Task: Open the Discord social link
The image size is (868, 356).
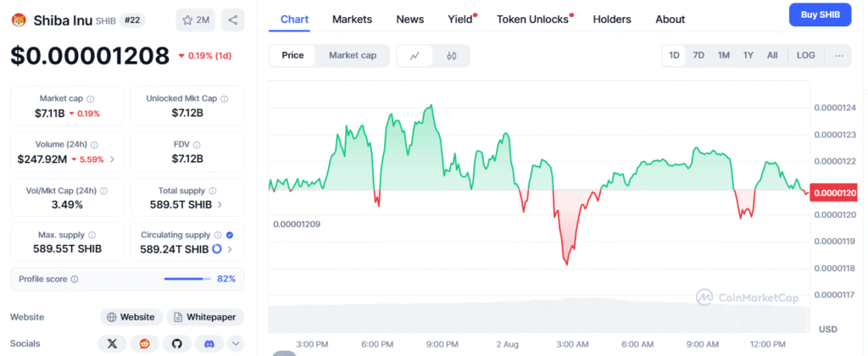Action: 209,344
